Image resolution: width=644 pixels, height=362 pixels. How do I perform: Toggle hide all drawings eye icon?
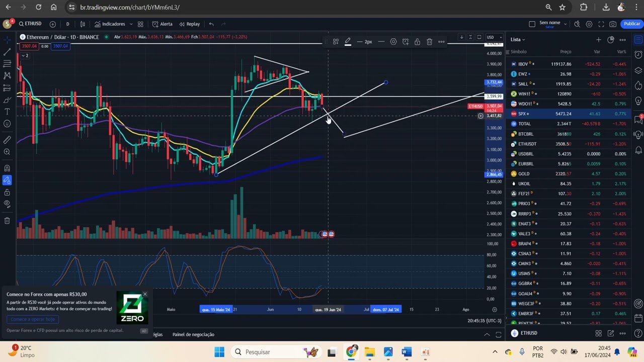click(x=7, y=204)
